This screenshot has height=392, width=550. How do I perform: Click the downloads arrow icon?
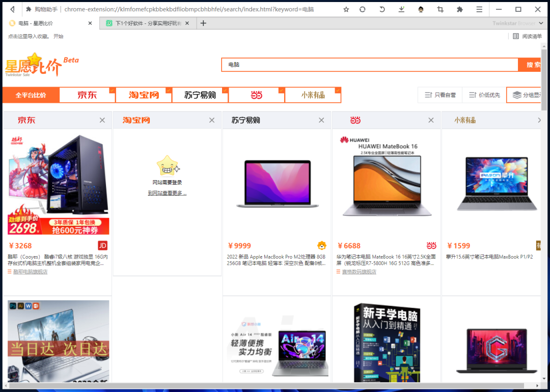click(401, 9)
